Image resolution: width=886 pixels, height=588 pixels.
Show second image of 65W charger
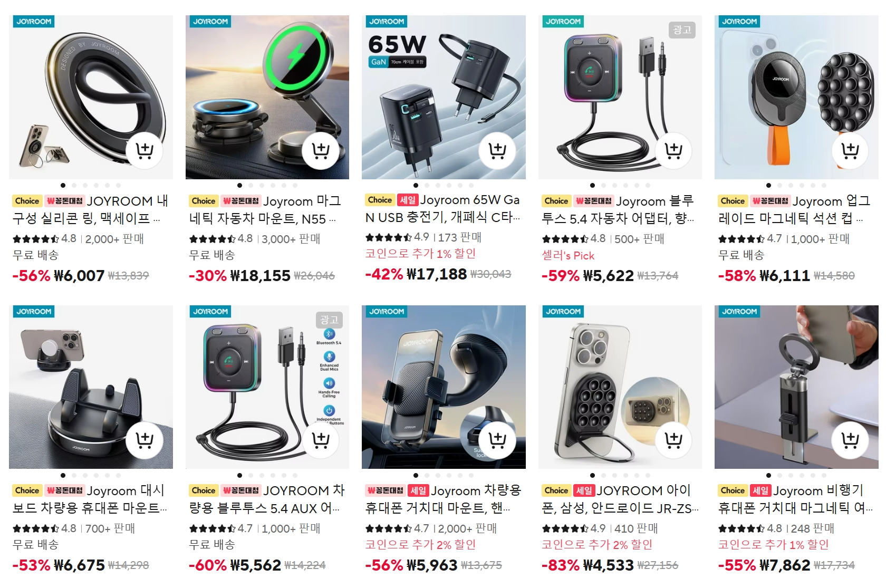pos(427,186)
